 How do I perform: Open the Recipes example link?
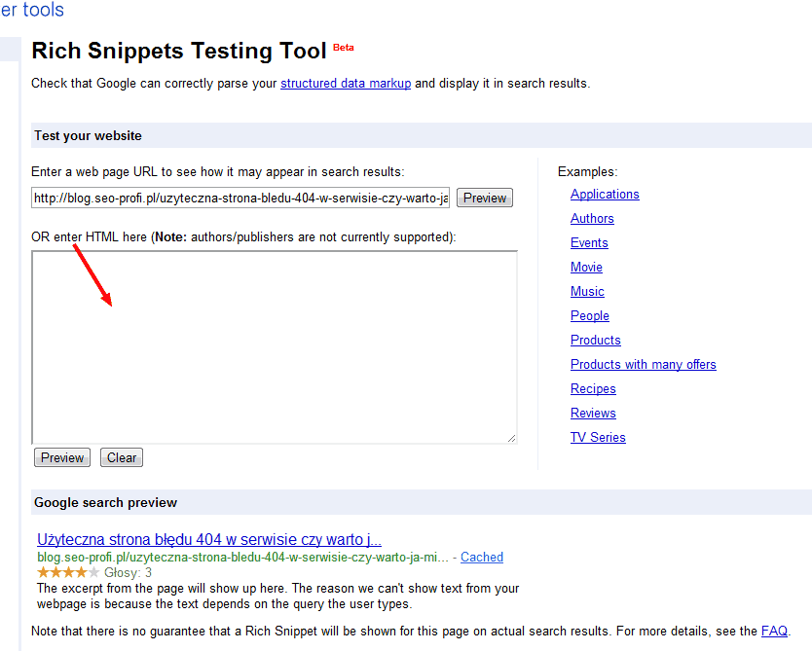pos(593,388)
